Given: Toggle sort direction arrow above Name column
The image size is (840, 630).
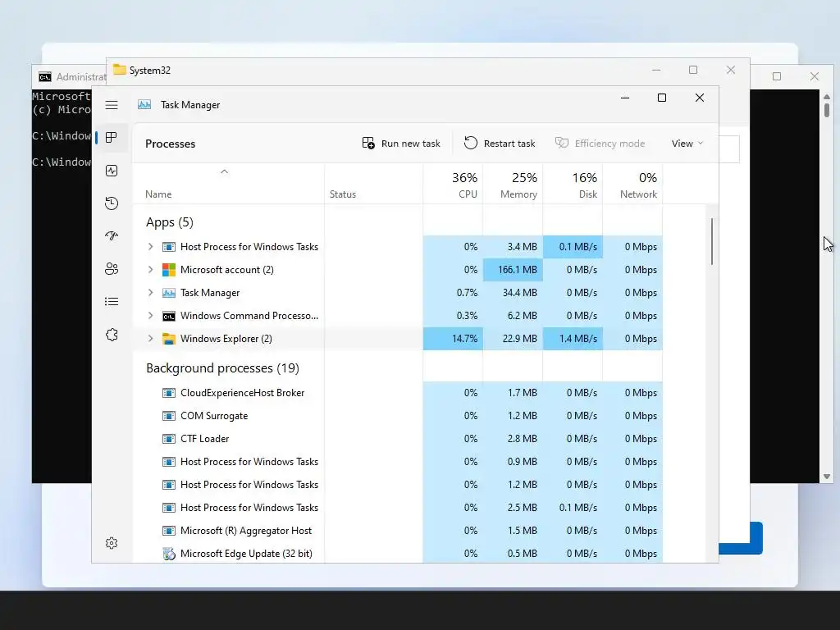Looking at the screenshot, I should [x=225, y=171].
